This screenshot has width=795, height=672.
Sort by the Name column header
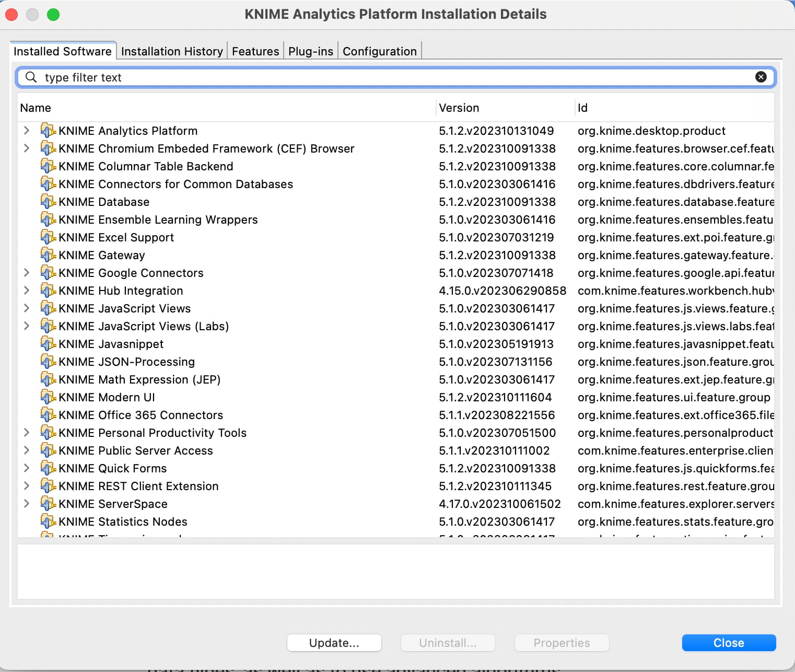(227, 108)
